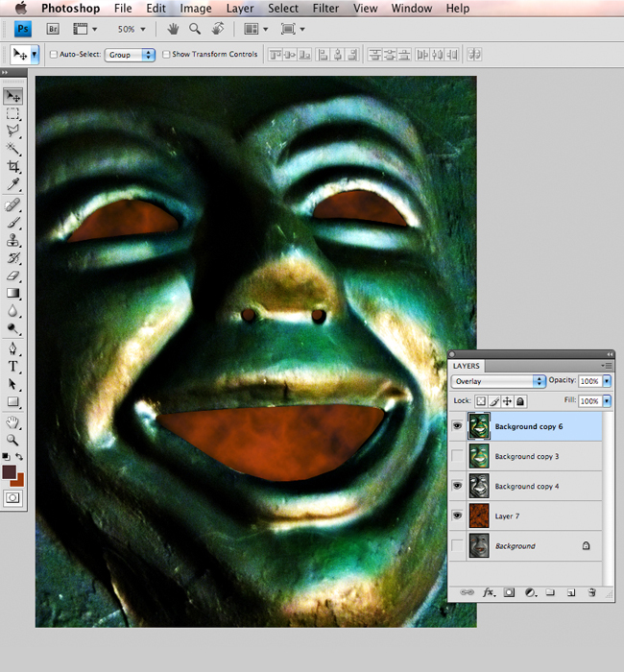Hide the Layer 7 layer
Screen dimensions: 624x672
tap(457, 516)
